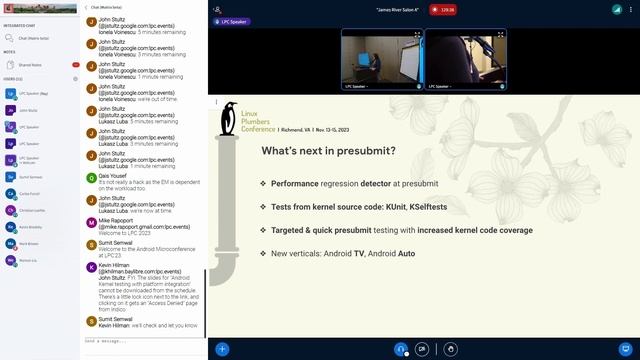Minimize presentation using bottom-right screen icon
640x360 pixels.
point(625,349)
